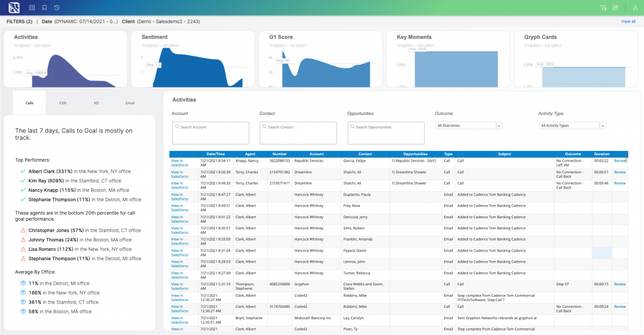The height and width of the screenshot is (335, 644).
Task: Click the search magnifier in the Opportunities field
Action: [x=352, y=127]
